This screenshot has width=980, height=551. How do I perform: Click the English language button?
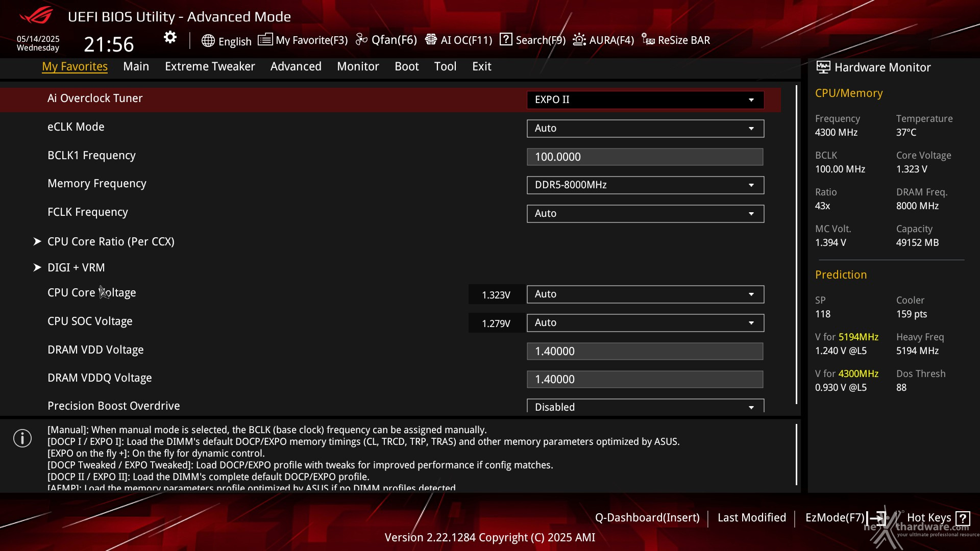[235, 41]
